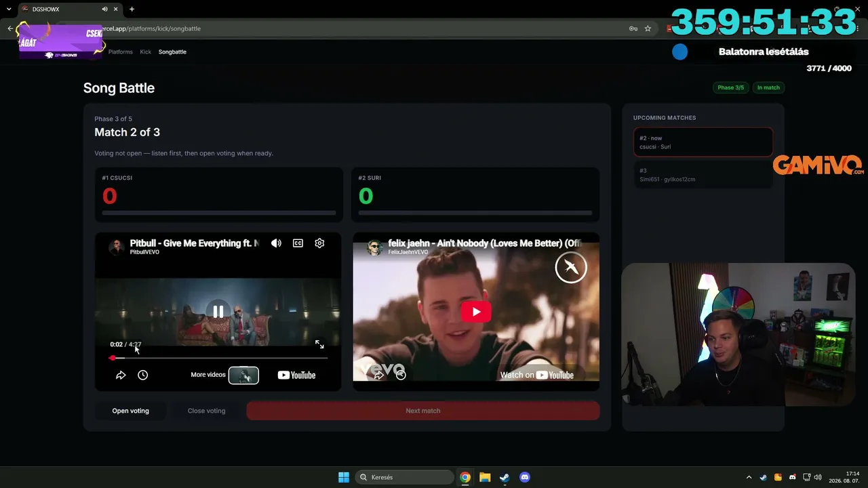
Task: Click the Phase 3/5 badge
Action: [x=730, y=87]
